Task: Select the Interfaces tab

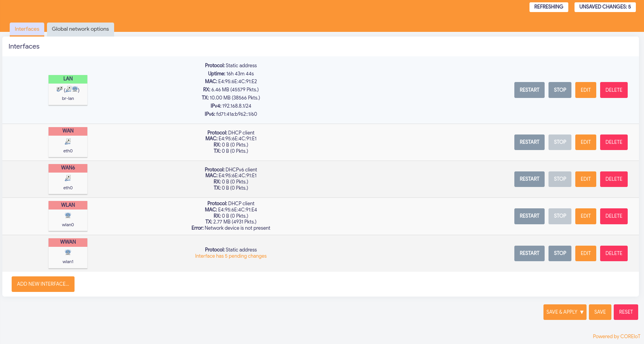Action: point(27,29)
